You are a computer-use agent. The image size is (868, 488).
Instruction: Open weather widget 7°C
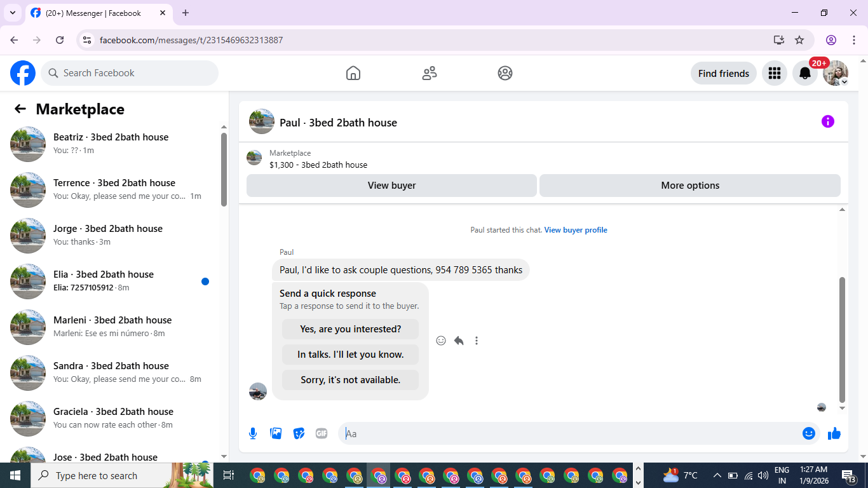[681, 475]
